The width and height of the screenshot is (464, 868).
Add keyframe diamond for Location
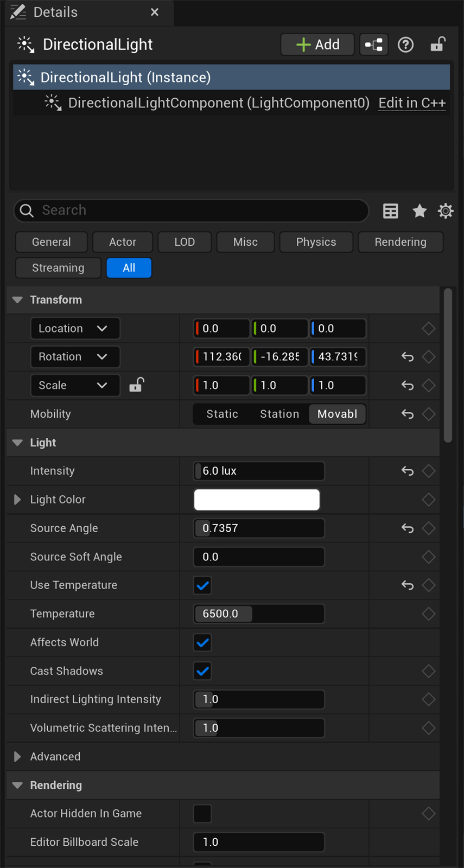point(429,328)
